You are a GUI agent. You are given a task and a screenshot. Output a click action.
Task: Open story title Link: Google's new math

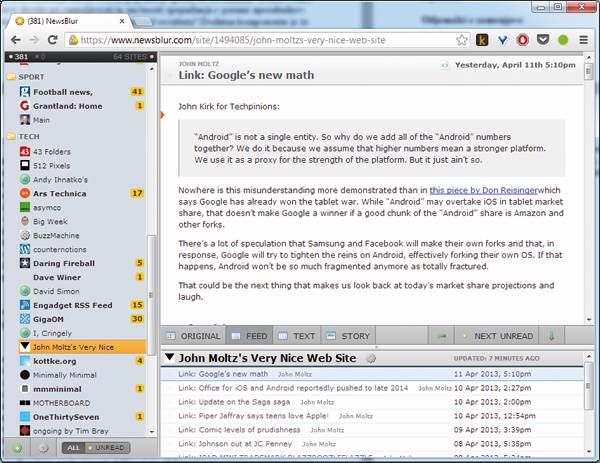(x=246, y=75)
